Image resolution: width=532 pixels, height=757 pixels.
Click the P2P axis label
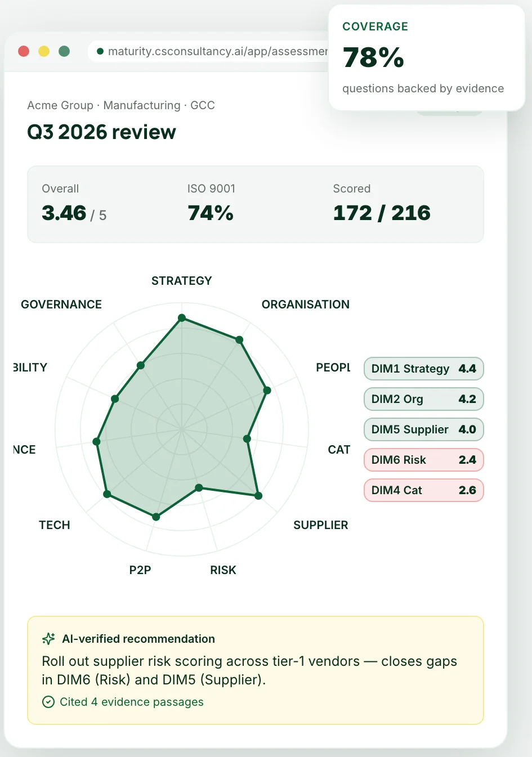(x=140, y=570)
